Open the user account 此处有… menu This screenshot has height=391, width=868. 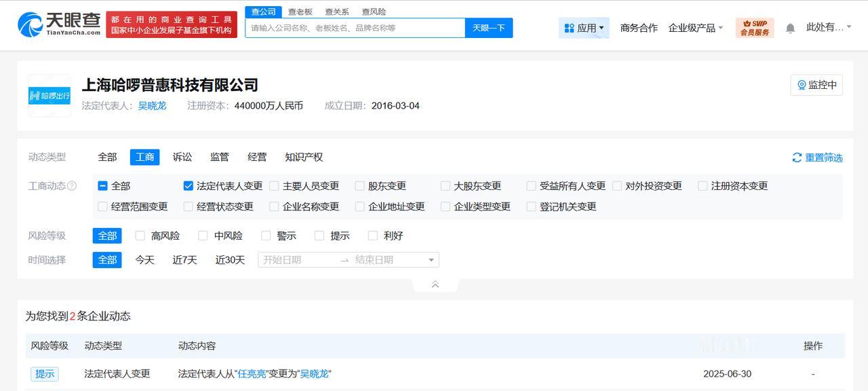click(829, 27)
